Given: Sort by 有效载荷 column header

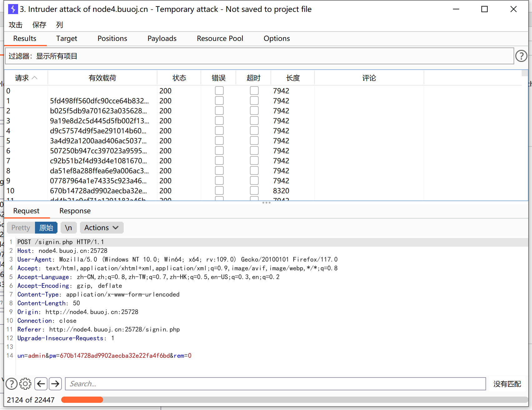Looking at the screenshot, I should click(102, 78).
